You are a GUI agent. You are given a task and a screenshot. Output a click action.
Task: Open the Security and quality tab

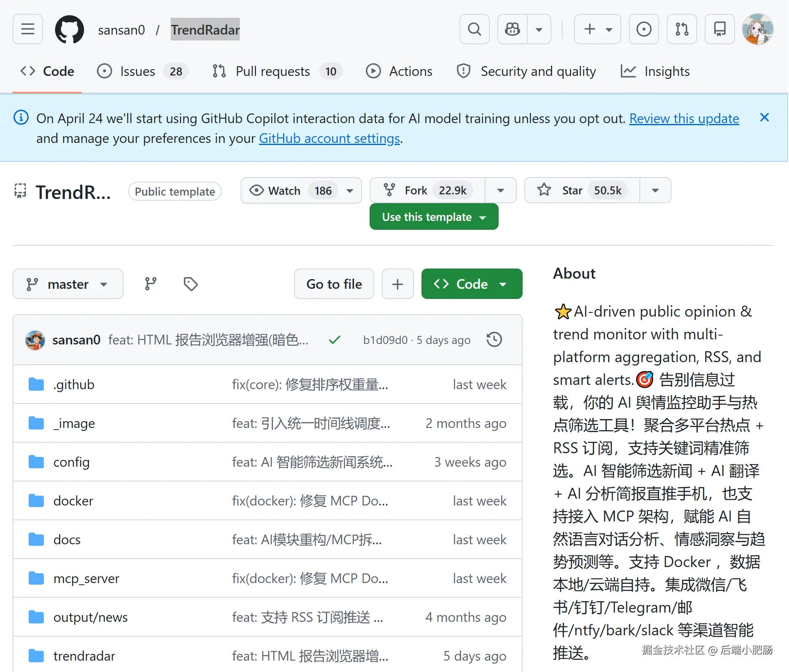point(526,71)
